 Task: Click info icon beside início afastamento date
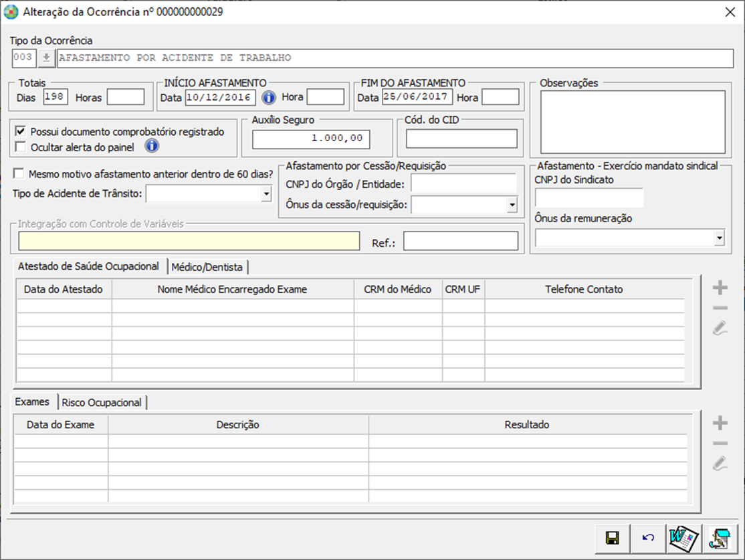(269, 98)
